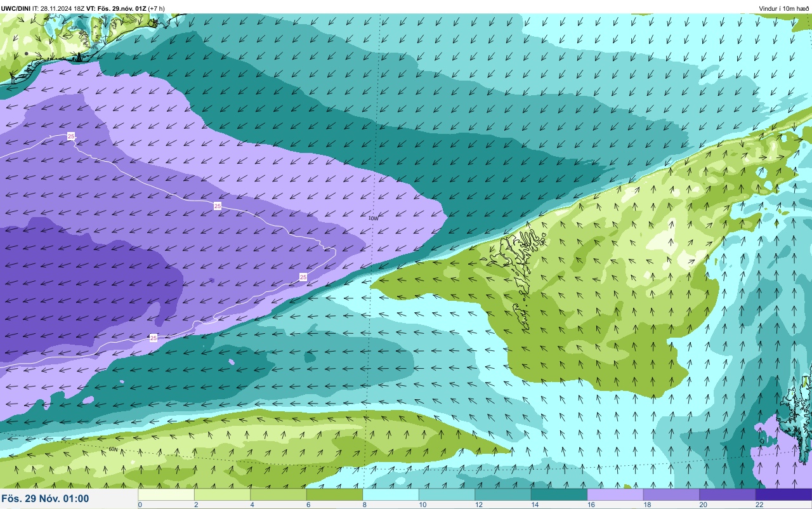Click the 'IT: 28.11.2024 18Z' initial time text
The image size is (812, 509).
coord(58,8)
